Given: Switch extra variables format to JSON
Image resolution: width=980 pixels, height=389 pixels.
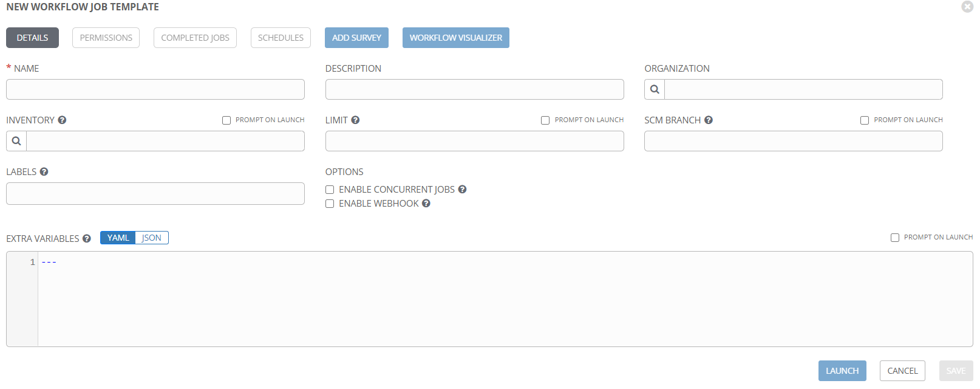Looking at the screenshot, I should click(152, 238).
